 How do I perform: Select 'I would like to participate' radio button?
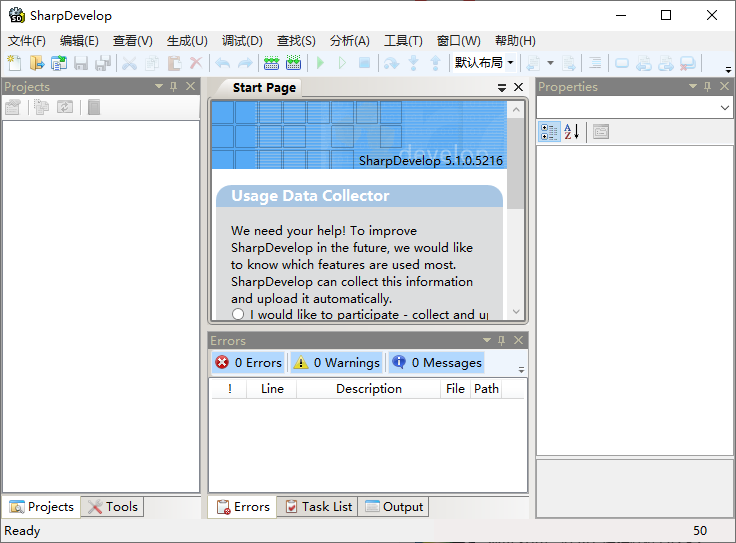238,314
